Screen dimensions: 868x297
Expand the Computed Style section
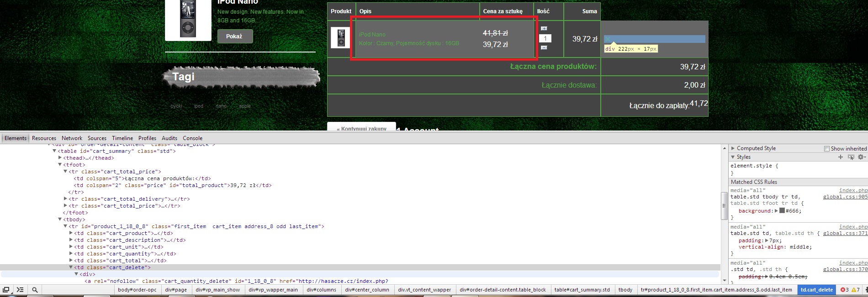point(733,148)
